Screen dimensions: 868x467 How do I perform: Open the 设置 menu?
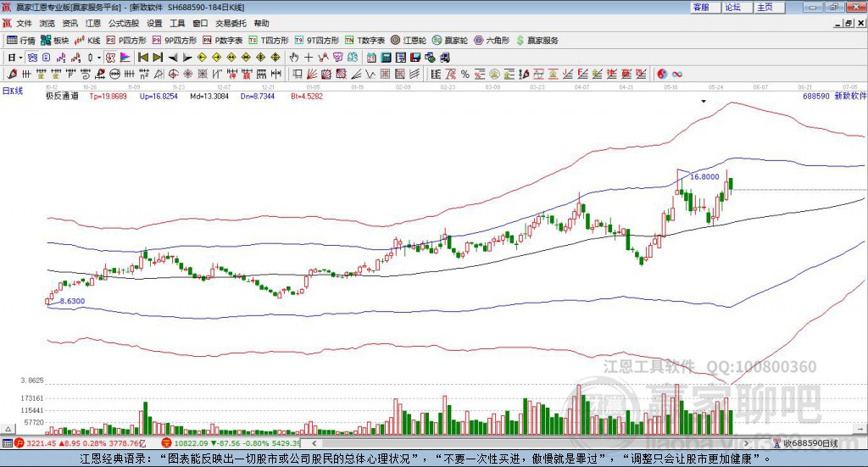click(154, 23)
